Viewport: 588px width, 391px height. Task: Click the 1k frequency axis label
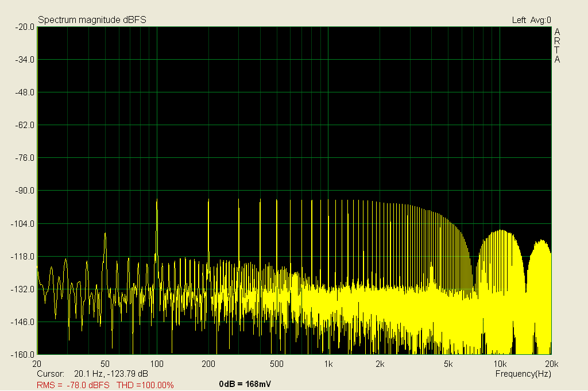pos(328,364)
